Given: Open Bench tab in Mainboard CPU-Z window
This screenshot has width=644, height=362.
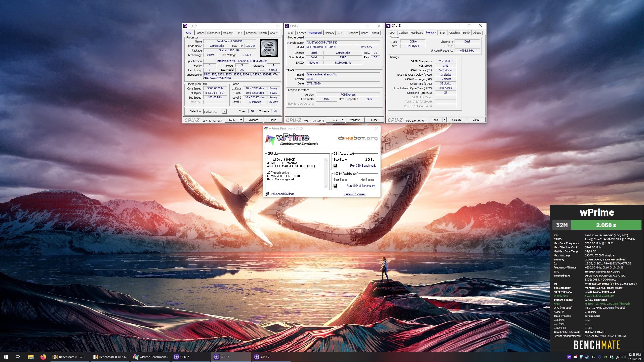Looking at the screenshot, I should 365,33.
